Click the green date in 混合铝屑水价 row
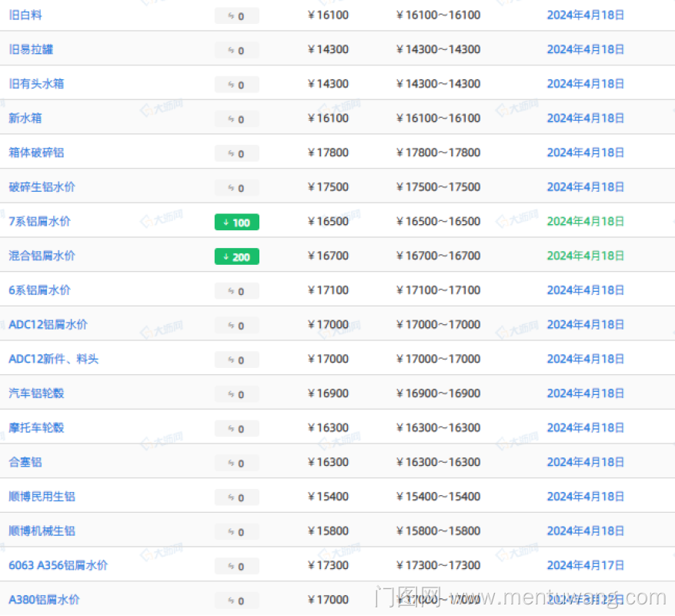 [585, 256]
